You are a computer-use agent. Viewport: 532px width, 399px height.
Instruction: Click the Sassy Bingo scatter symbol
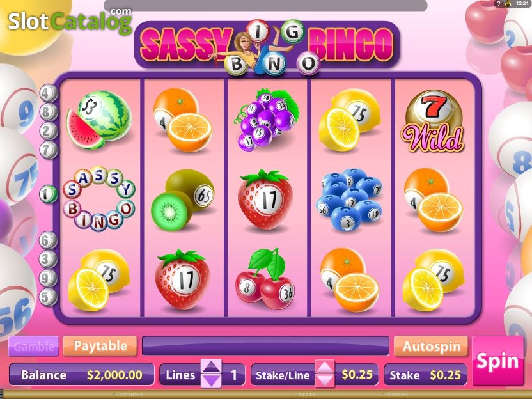click(99, 198)
